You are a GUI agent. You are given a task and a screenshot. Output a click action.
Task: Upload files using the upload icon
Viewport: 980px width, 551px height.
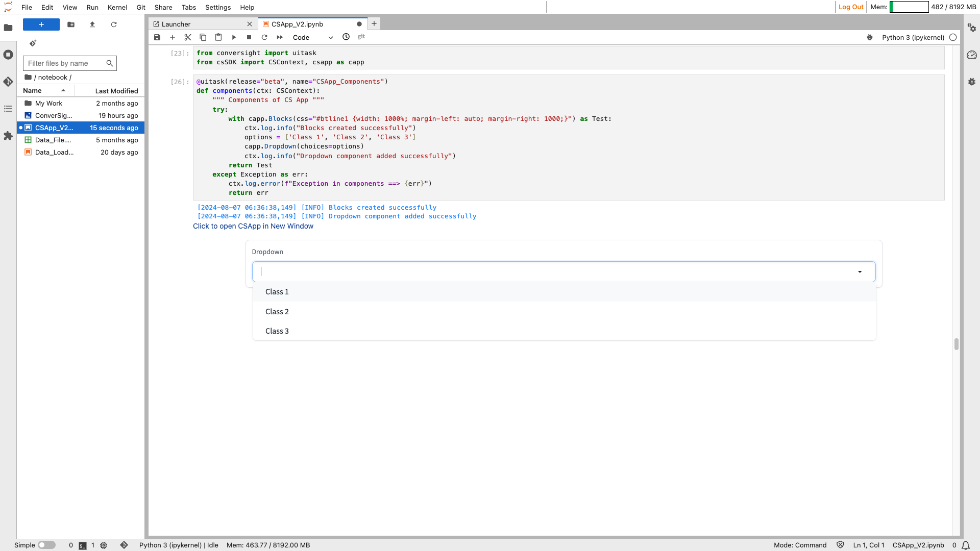point(92,24)
